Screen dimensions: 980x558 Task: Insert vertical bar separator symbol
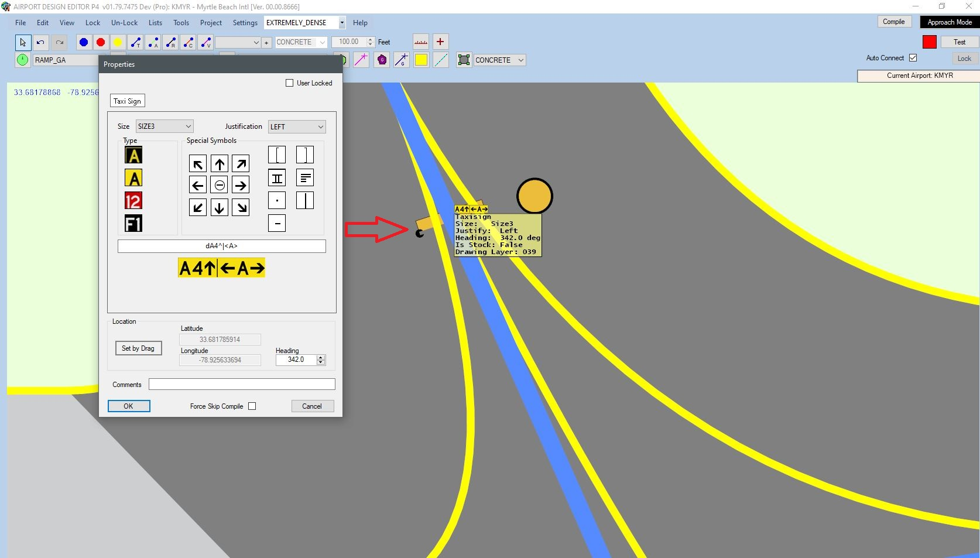point(305,200)
